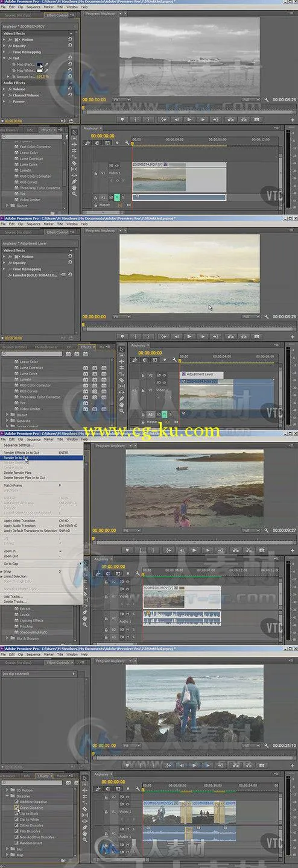Select the Film Dissolve transition
This screenshot has height=868, width=298.
click(x=31, y=831)
